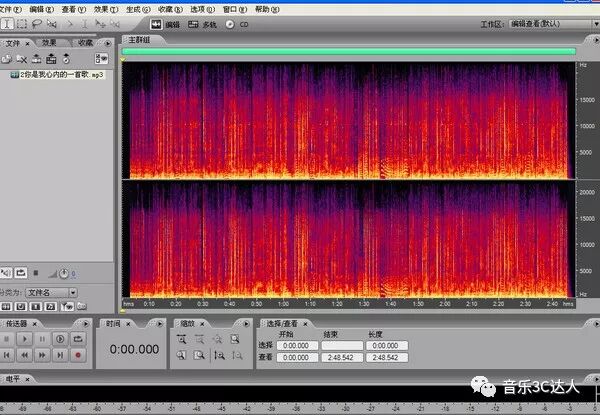Open the 工作区 workspace dropdown
Screen dimensions: 600x415
[554, 24]
